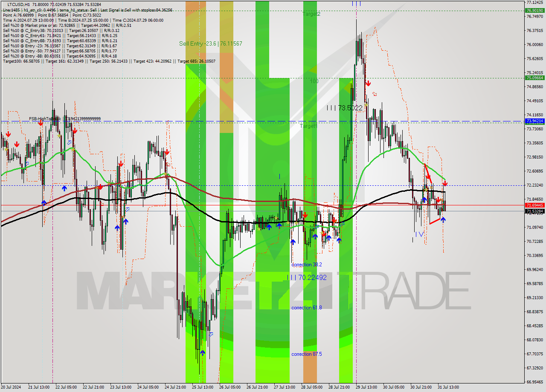Click the black 71.53284 current price tag
Image resolution: width=546 pixels, height=392 pixels.
pos(534,211)
